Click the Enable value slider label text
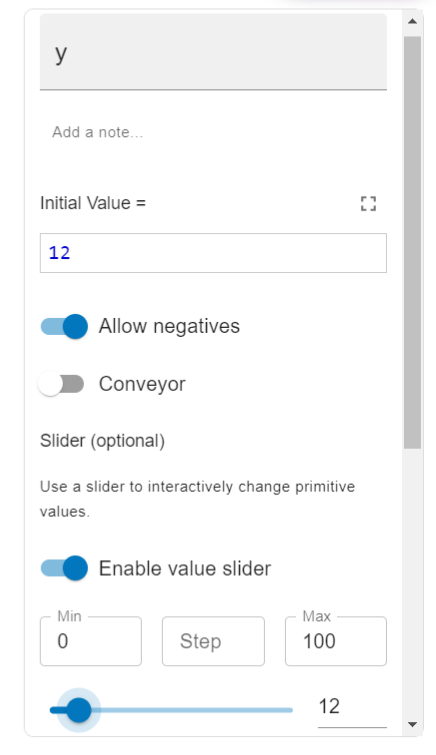 pos(185,569)
